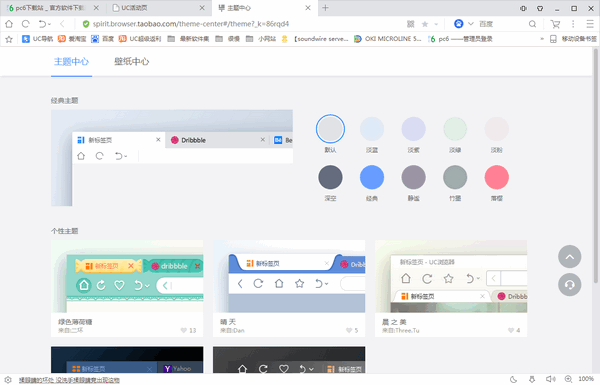Viewport: 600px width, 385px height.
Task: Open the UC导航 bookmark
Action: coord(38,39)
